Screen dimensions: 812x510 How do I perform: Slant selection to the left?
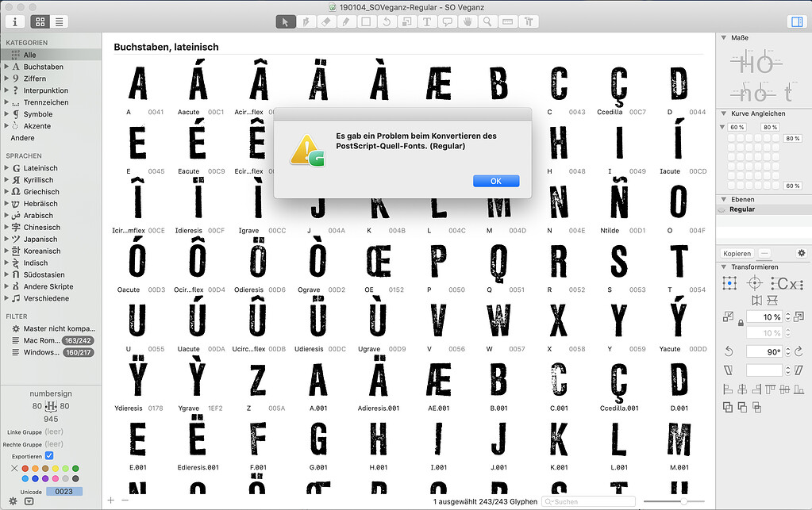(x=729, y=370)
